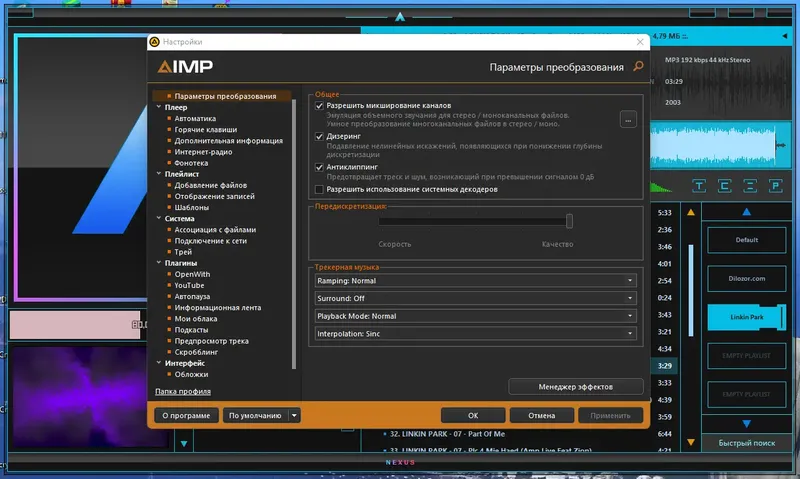This screenshot has width=800, height=479.
Task: Uncheck Разрешить микширование каналов
Action: (x=319, y=106)
